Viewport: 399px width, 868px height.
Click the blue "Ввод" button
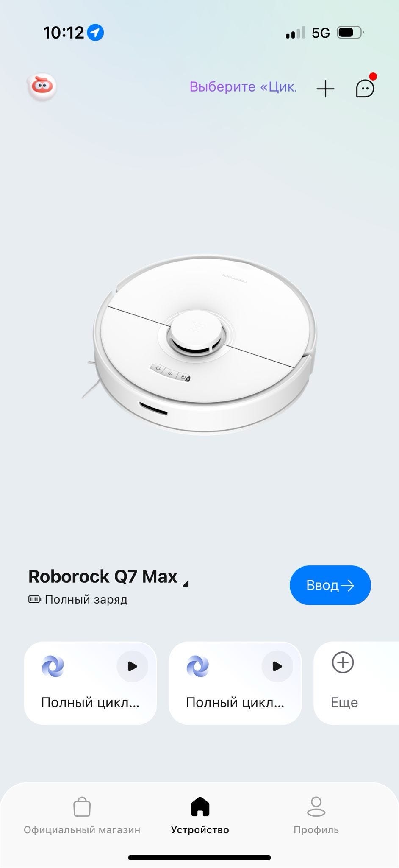330,585
